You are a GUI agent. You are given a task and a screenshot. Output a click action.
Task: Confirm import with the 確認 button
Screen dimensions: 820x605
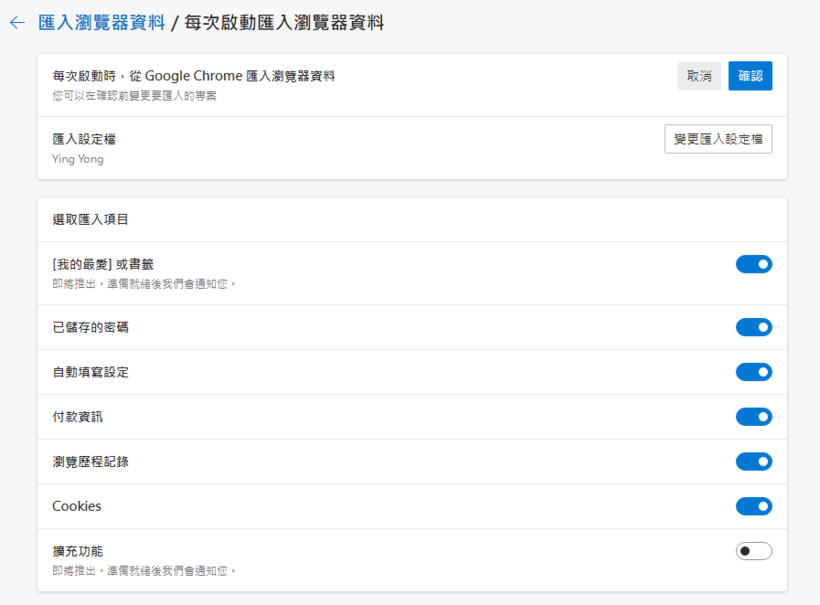(x=750, y=76)
